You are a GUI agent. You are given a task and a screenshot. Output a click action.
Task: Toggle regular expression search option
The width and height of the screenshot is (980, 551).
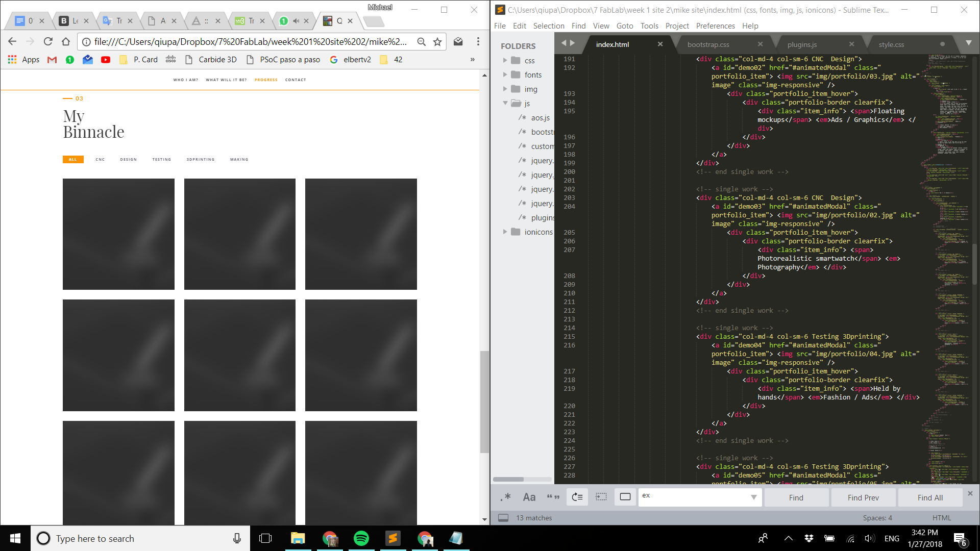pos(506,497)
